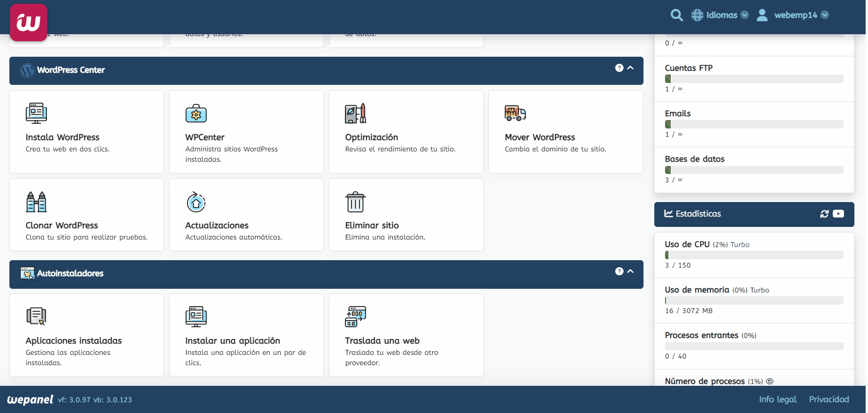Show help for WordPress Center section
The image size is (868, 413).
[x=619, y=68]
